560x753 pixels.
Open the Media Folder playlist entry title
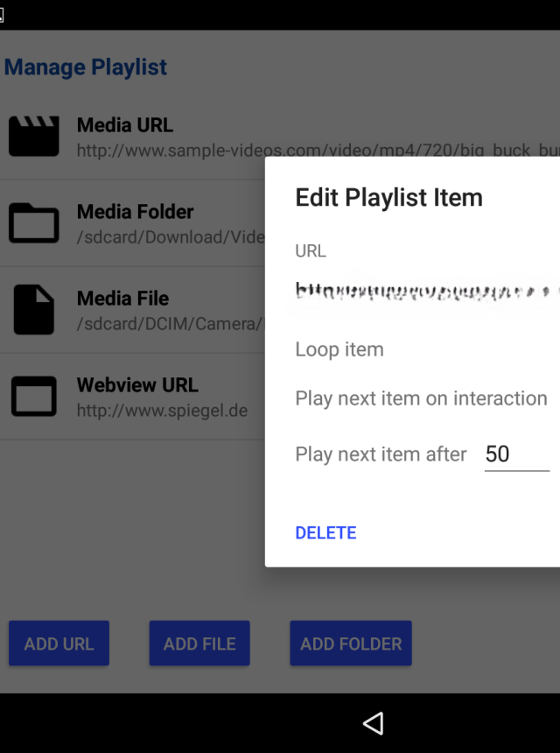click(x=135, y=212)
